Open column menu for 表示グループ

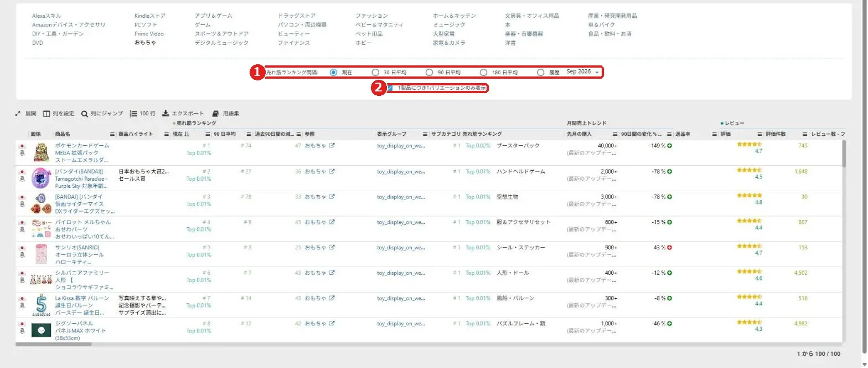426,135
